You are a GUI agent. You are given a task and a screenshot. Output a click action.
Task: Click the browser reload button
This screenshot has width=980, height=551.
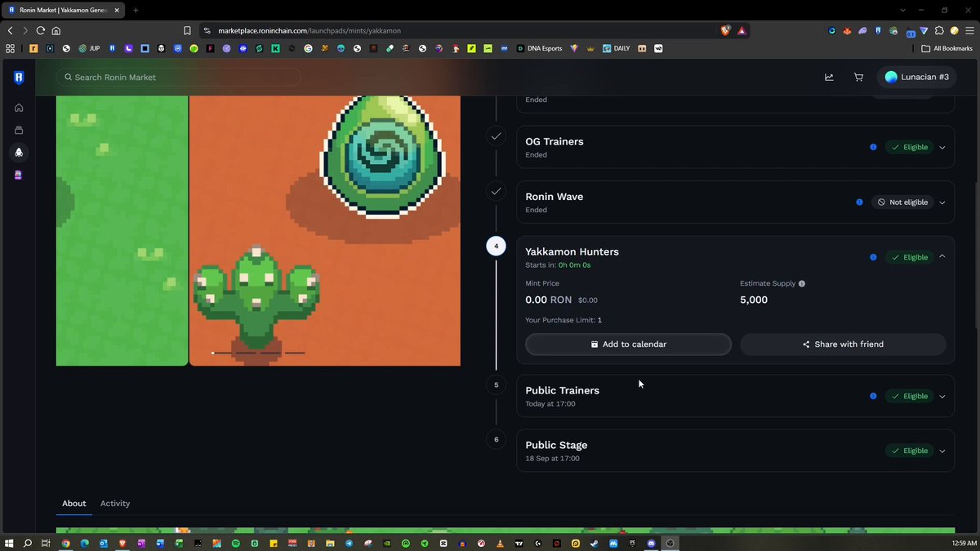point(41,30)
